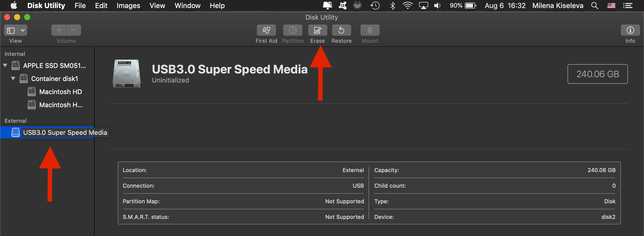Select the truncated Macintosh H... volume
644x236 pixels.
[x=61, y=105]
